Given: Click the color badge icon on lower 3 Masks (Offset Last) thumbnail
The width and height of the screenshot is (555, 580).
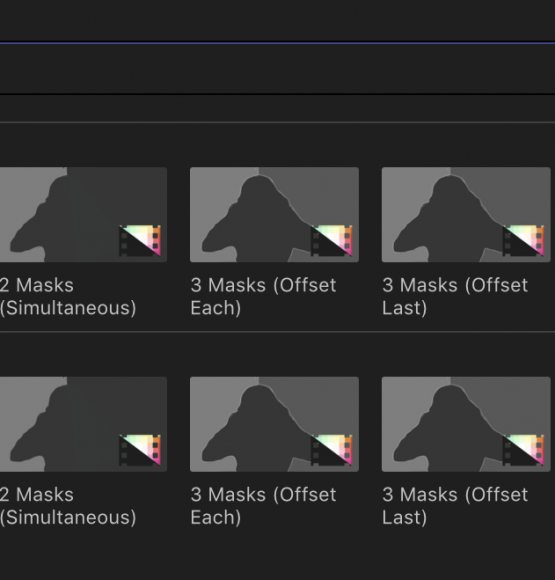Looking at the screenshot, I should tap(523, 450).
